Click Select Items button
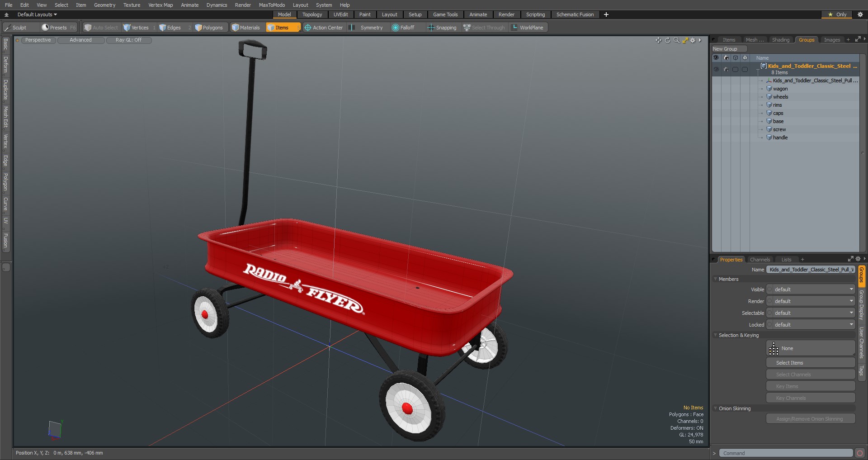The image size is (868, 460). click(x=811, y=363)
